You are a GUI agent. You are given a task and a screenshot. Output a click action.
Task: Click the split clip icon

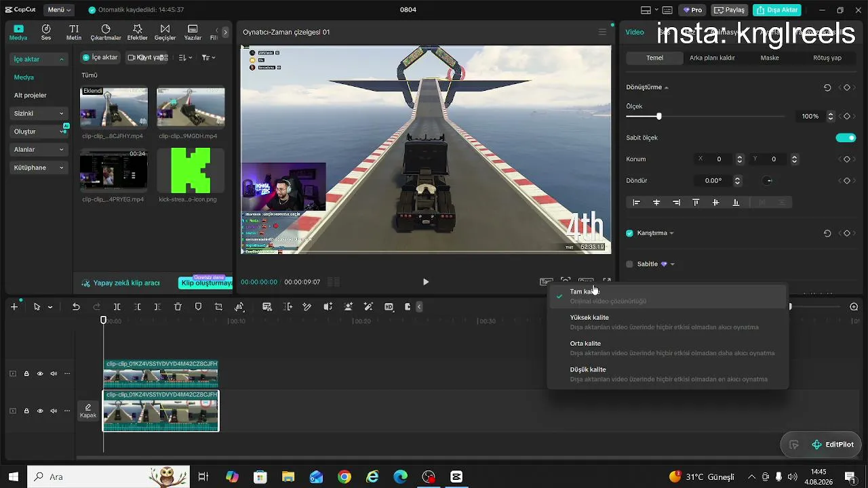(117, 307)
